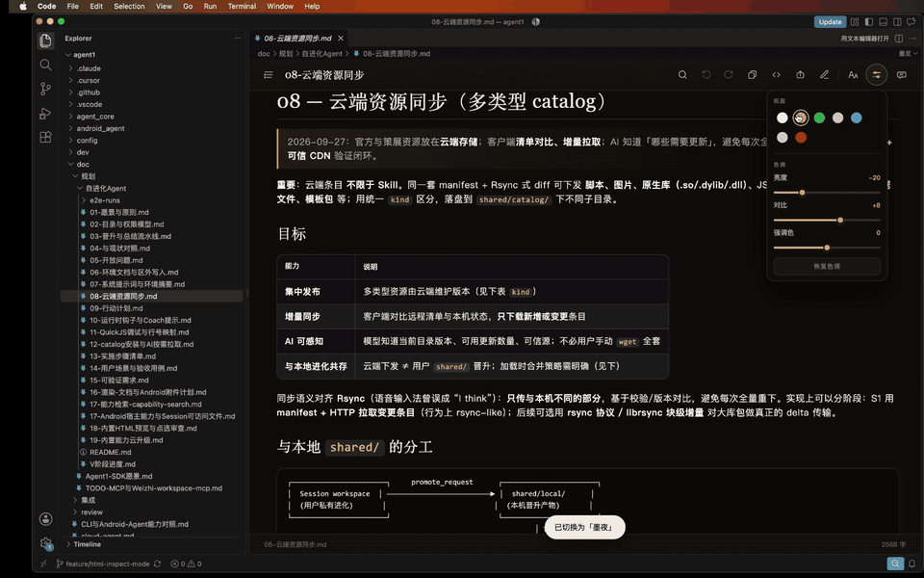924x578 pixels.
Task: Expand the agent_core folder
Action: coord(95,117)
